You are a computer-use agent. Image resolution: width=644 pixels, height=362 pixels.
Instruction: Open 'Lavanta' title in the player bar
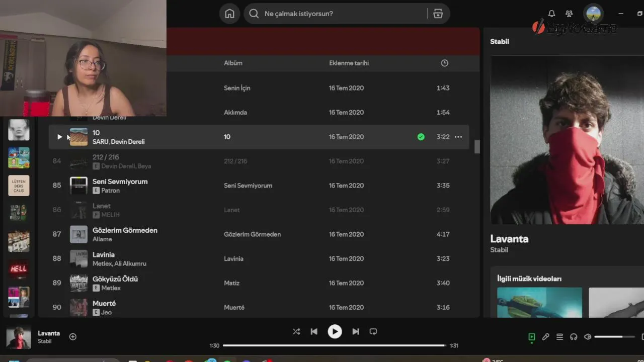(49, 333)
